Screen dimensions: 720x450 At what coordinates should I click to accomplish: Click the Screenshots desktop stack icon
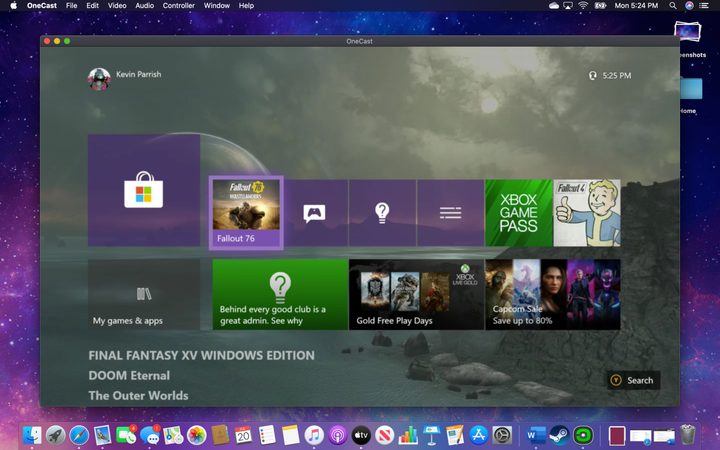pos(687,32)
